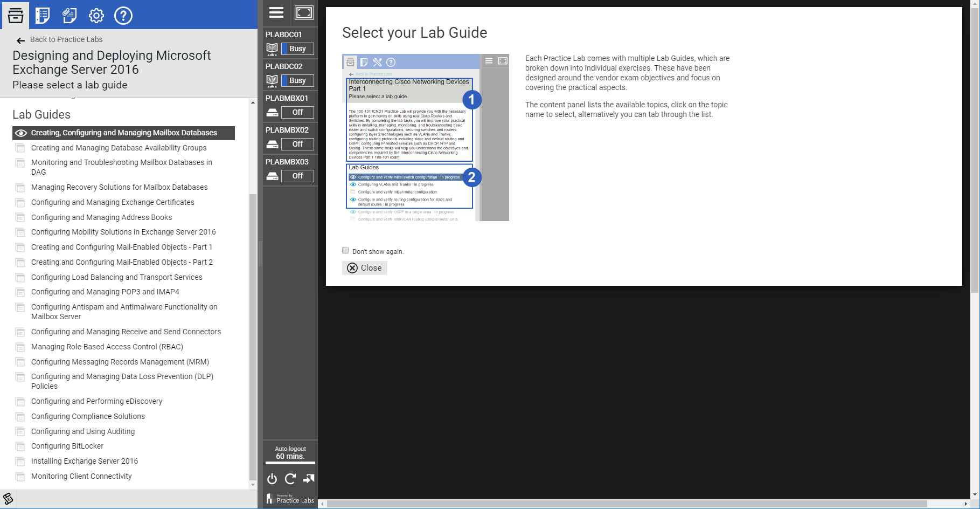
Task: Open settings gear in blue header
Action: [96, 15]
